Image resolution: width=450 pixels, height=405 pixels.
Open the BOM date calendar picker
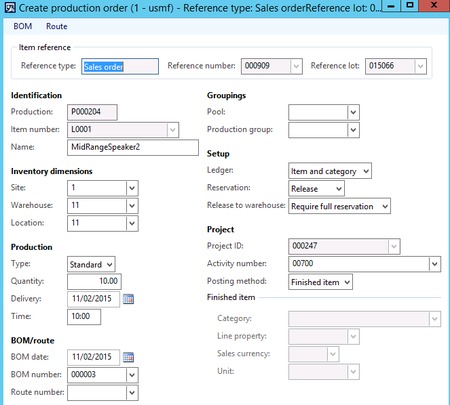pos(128,357)
